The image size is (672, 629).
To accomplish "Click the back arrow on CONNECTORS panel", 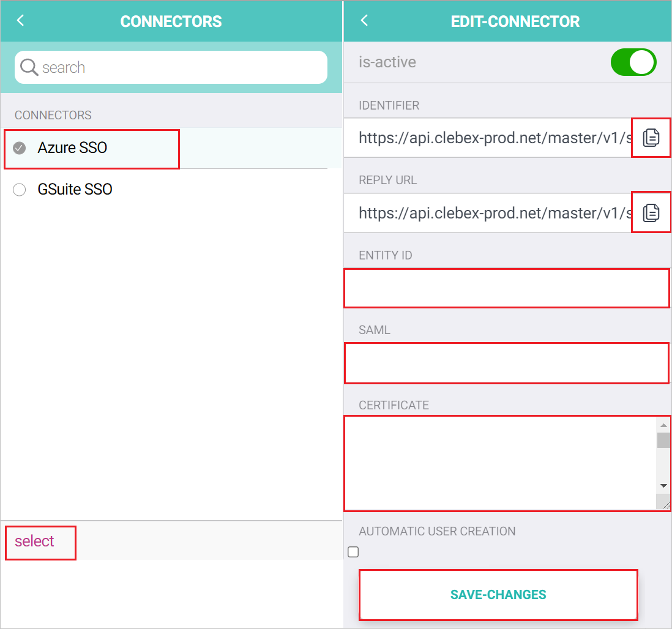I will click(x=19, y=20).
